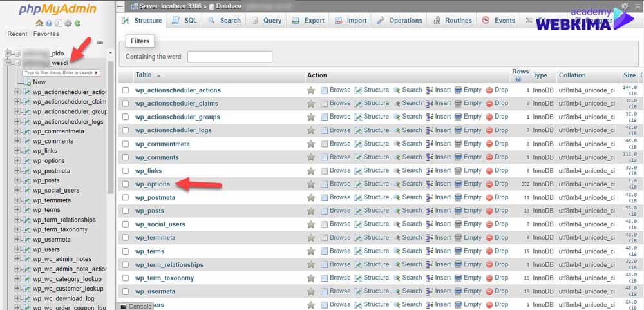Click the green reload navigation icon
The image size is (644, 310).
pyautogui.click(x=77, y=23)
